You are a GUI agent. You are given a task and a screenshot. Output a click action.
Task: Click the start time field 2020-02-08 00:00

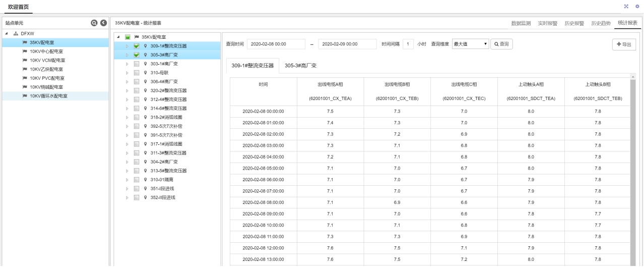[276, 44]
